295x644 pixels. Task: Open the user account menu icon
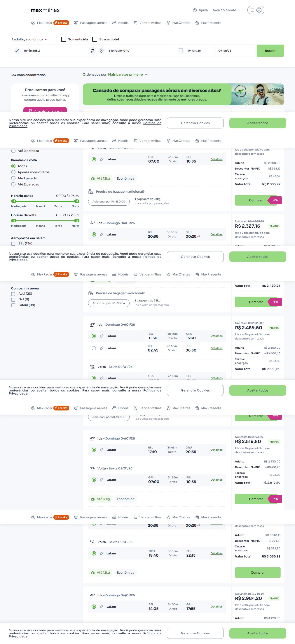pyautogui.click(x=259, y=10)
